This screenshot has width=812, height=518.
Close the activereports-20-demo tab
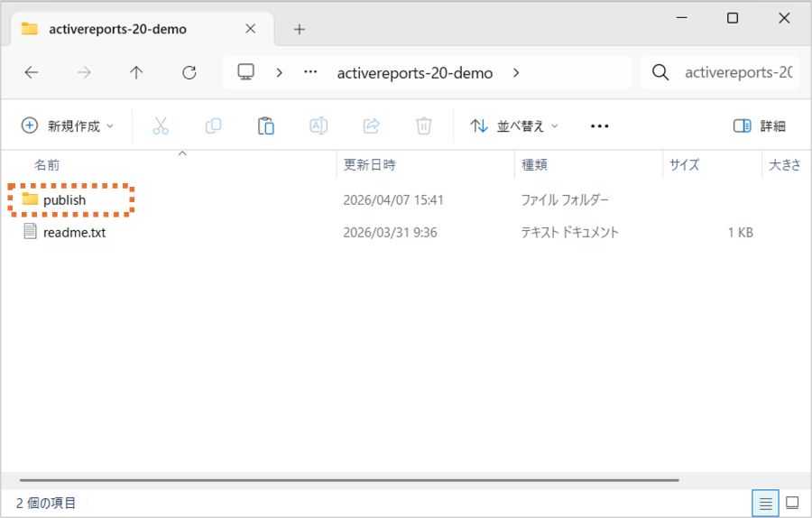251,29
